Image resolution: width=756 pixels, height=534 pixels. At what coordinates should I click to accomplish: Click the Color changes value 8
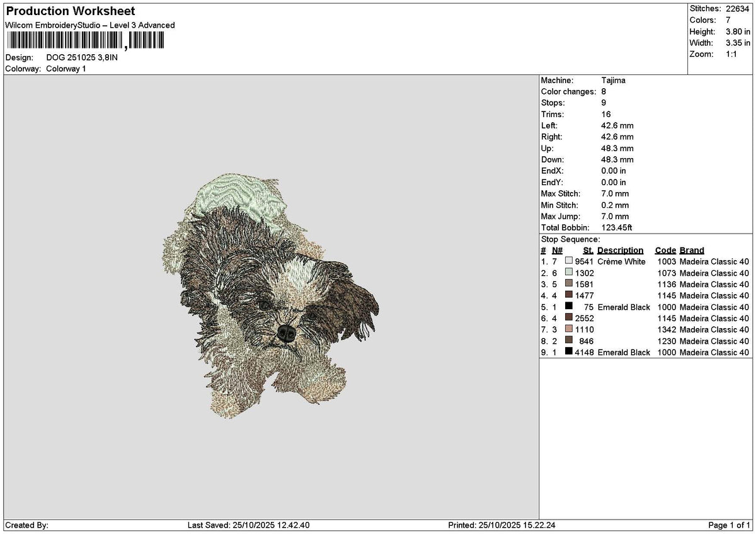[604, 92]
